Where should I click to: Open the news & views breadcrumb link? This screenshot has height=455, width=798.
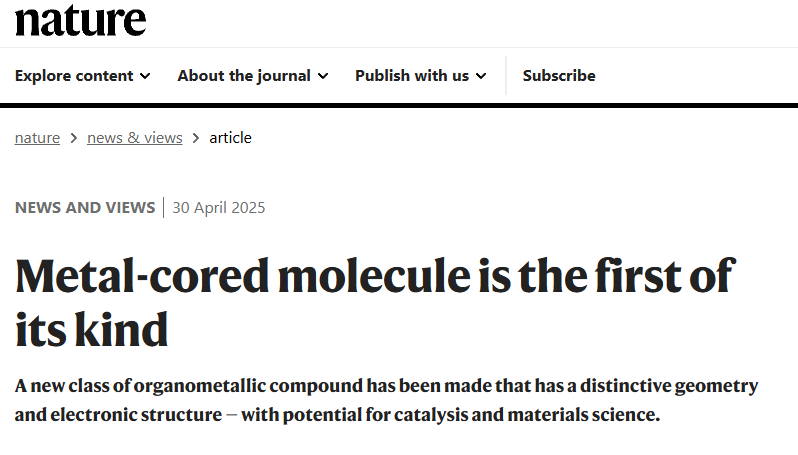134,138
